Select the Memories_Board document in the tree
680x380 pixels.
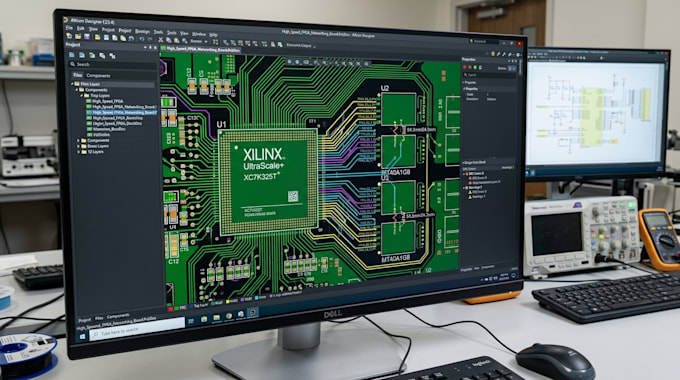click(x=106, y=129)
